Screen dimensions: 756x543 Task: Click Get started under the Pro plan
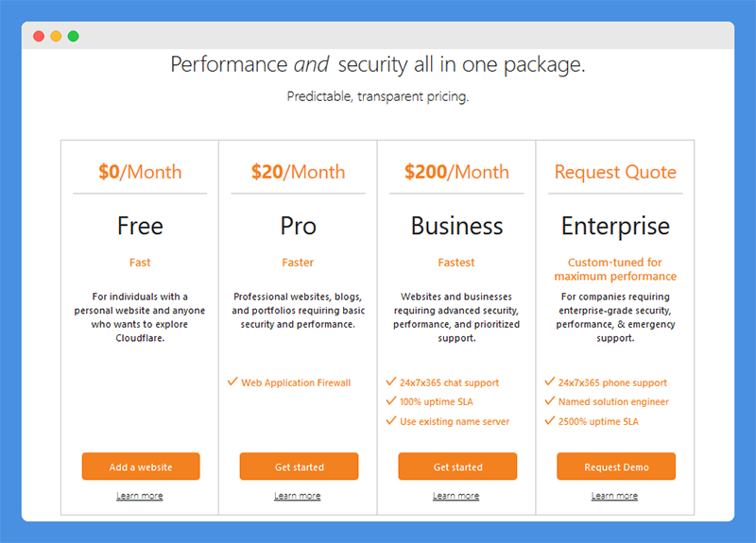299,466
